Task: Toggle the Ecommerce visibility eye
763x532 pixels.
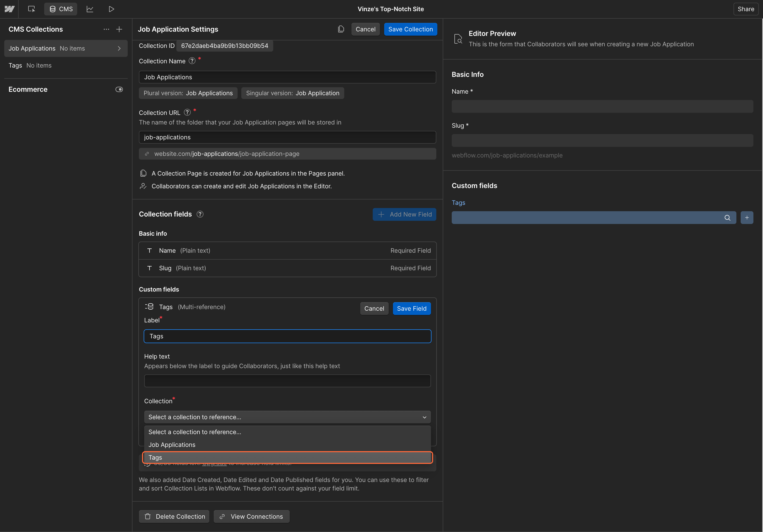Action: pos(119,89)
